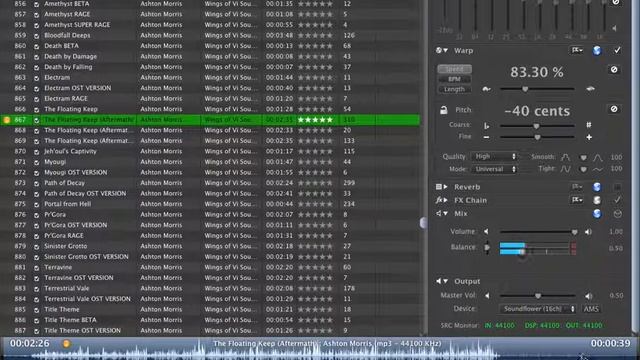Click the Warp speed slider
Screen dimensions: 640x360
click(537, 89)
